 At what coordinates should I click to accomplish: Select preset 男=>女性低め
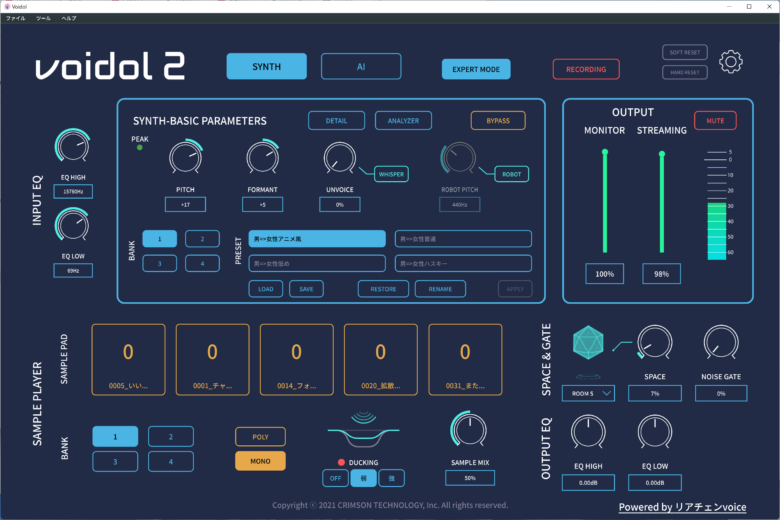tap(317, 263)
